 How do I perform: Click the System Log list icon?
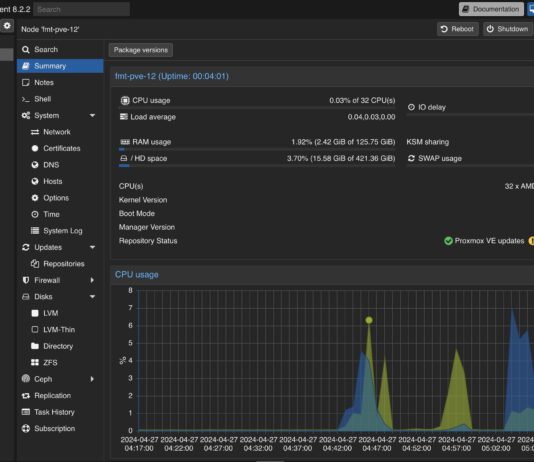pos(35,231)
